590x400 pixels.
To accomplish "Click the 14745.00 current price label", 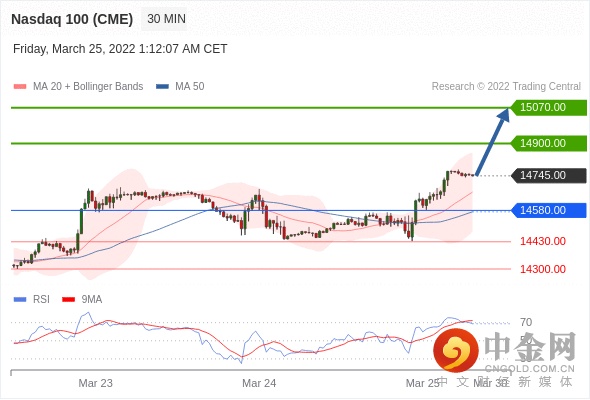I will 549,175.
